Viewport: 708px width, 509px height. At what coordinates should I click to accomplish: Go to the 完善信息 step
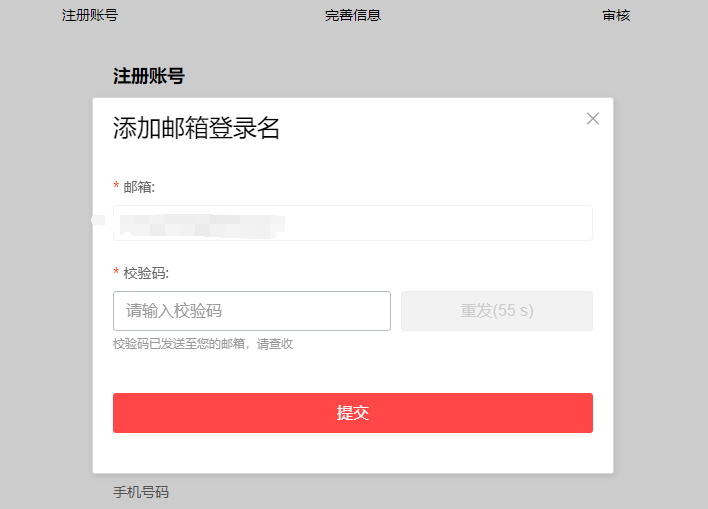[x=353, y=15]
